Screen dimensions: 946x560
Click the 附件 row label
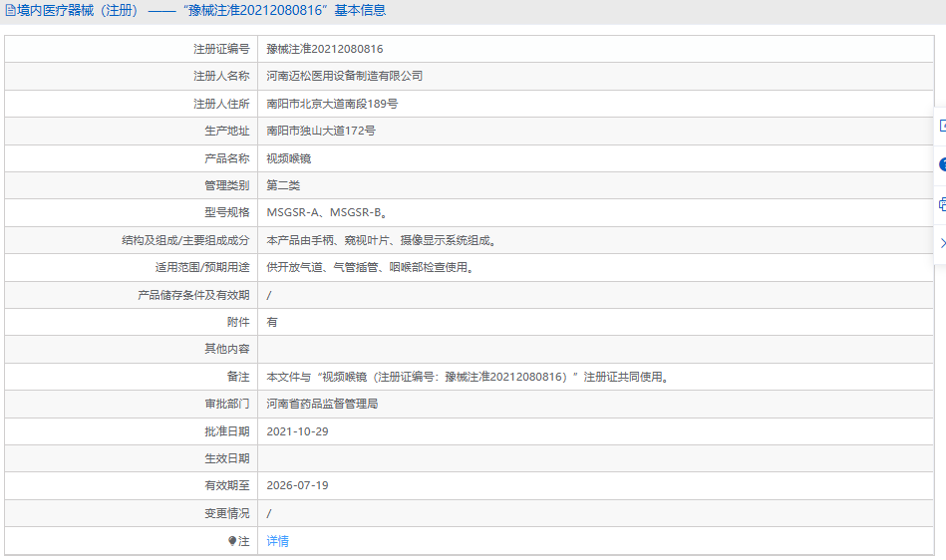[238, 323]
